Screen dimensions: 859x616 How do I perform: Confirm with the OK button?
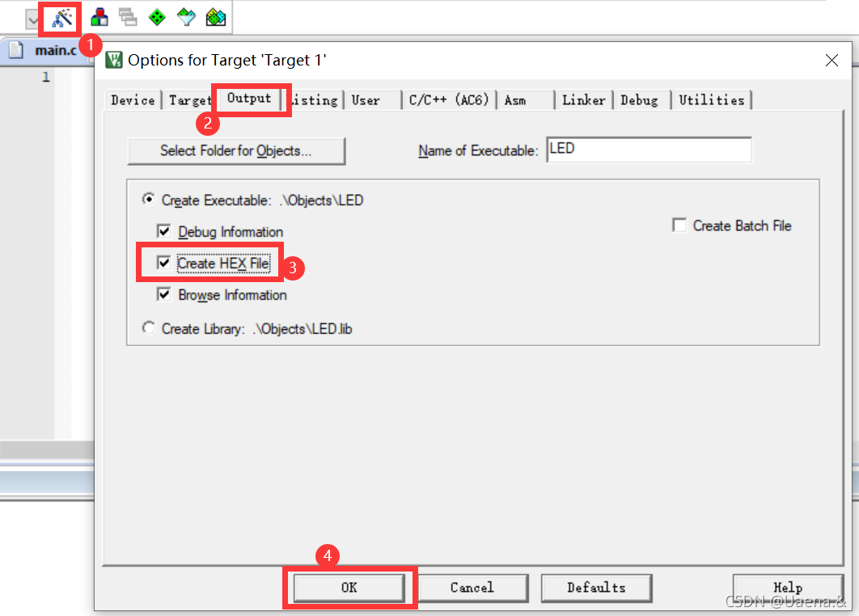[x=349, y=588]
